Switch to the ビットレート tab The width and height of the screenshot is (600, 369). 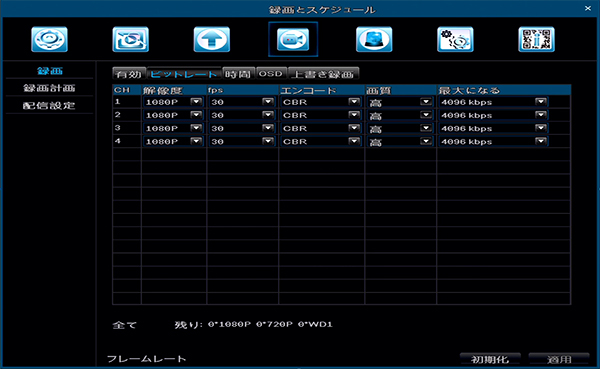coord(184,74)
